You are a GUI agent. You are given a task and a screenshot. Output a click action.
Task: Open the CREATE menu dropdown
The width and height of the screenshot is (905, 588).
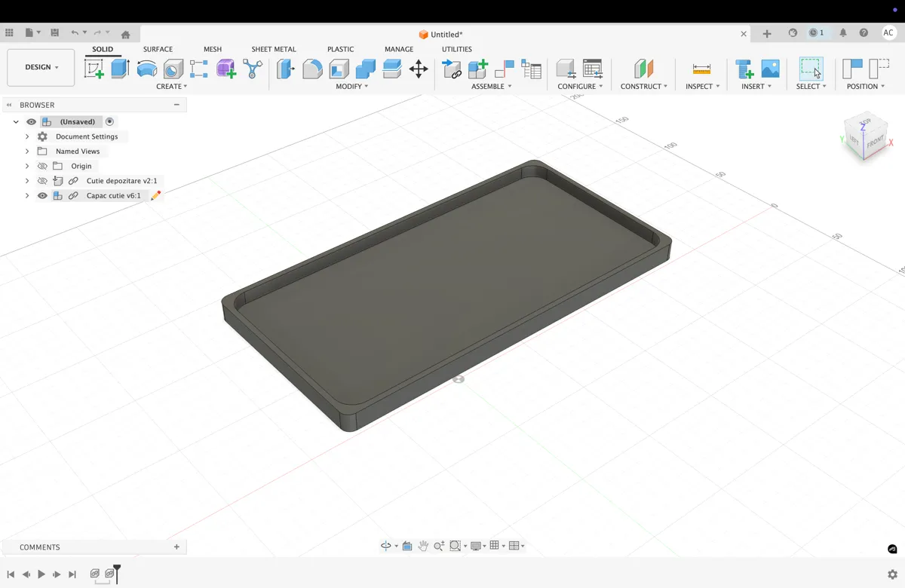[172, 87]
